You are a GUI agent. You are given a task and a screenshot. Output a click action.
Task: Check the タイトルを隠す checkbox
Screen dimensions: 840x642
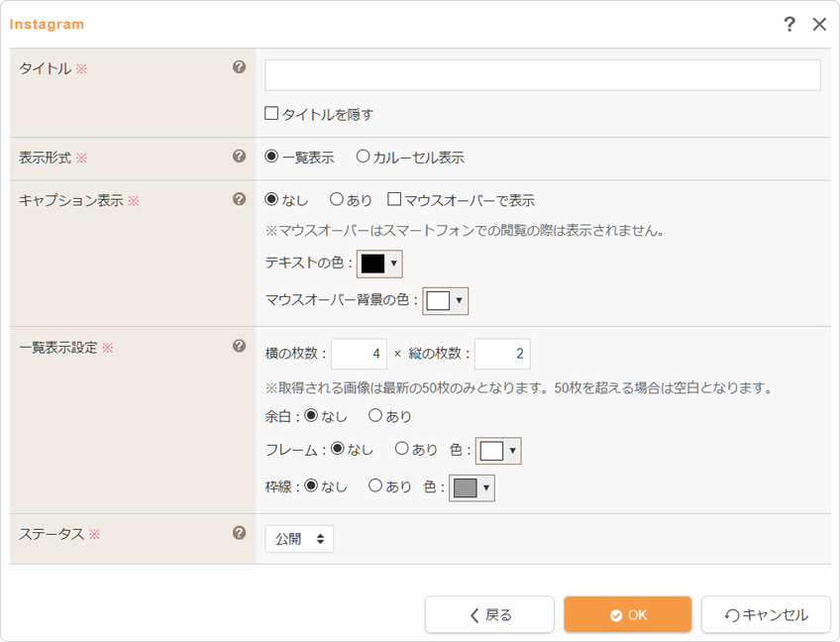pyautogui.click(x=271, y=114)
